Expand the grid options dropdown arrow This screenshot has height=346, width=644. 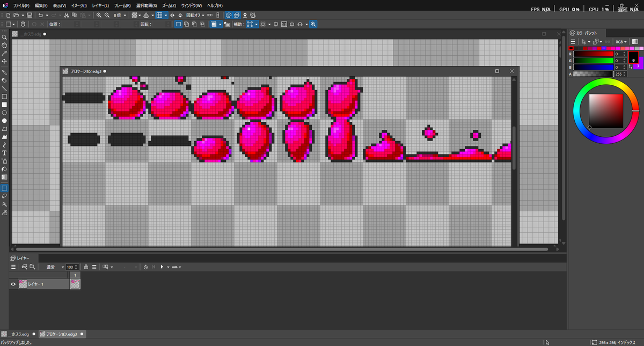[x=166, y=15]
